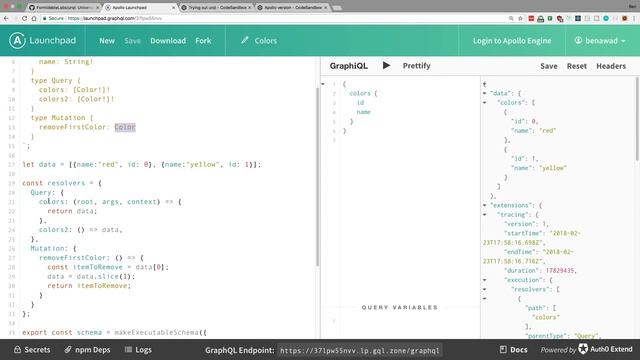Click the "name" field in the query
The height and width of the screenshot is (360, 640).
(363, 112)
